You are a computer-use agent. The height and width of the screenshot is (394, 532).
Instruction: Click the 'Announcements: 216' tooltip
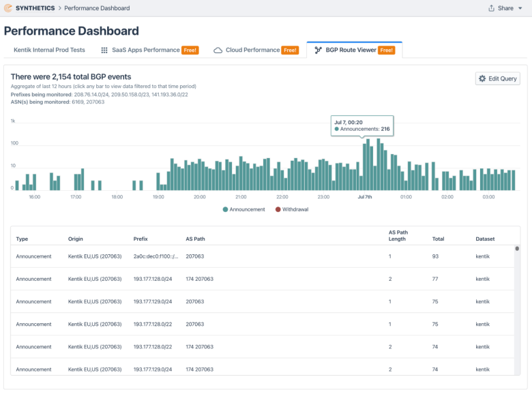[362, 126]
